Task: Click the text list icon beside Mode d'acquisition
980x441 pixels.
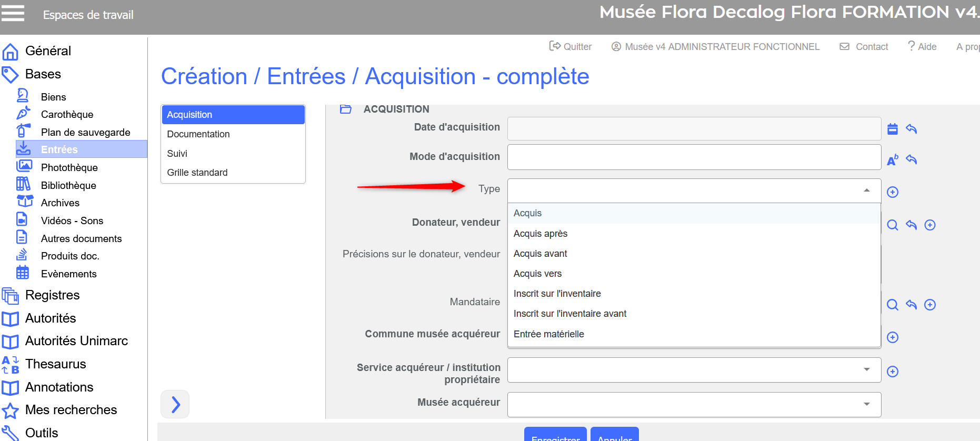Action: coord(893,160)
